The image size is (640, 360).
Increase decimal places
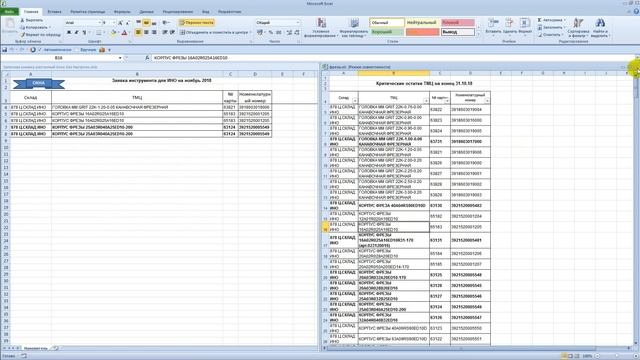coord(289,32)
